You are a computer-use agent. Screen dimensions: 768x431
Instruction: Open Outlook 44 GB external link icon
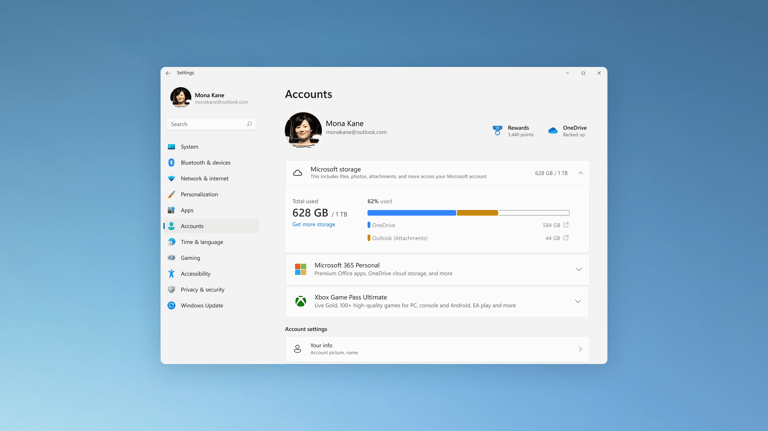pyautogui.click(x=566, y=238)
